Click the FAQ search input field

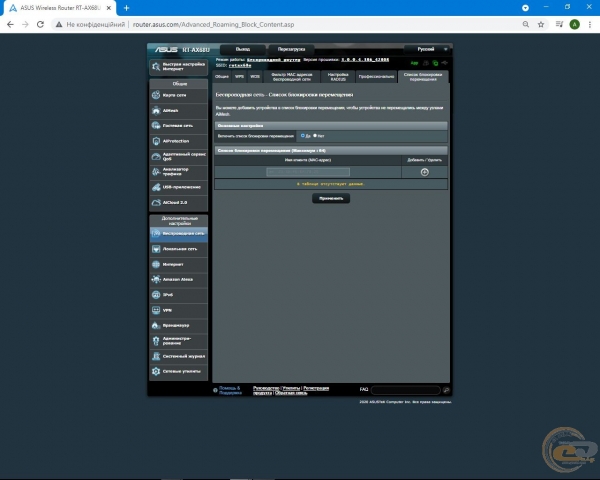point(406,390)
